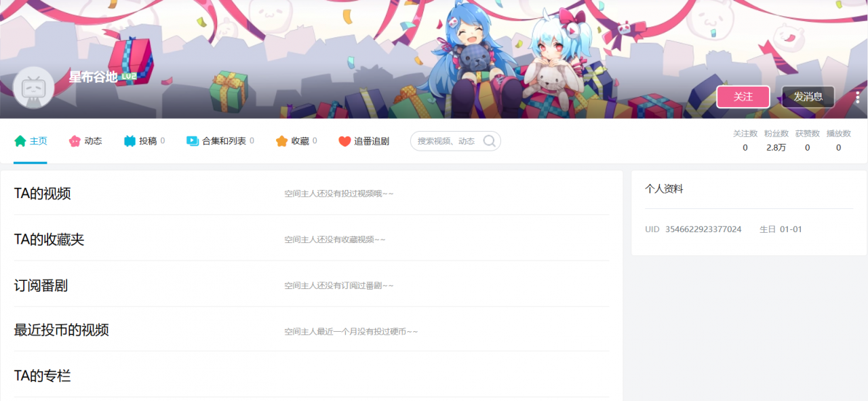Open the 合集和列表 tab
868x401 pixels.
click(x=220, y=141)
